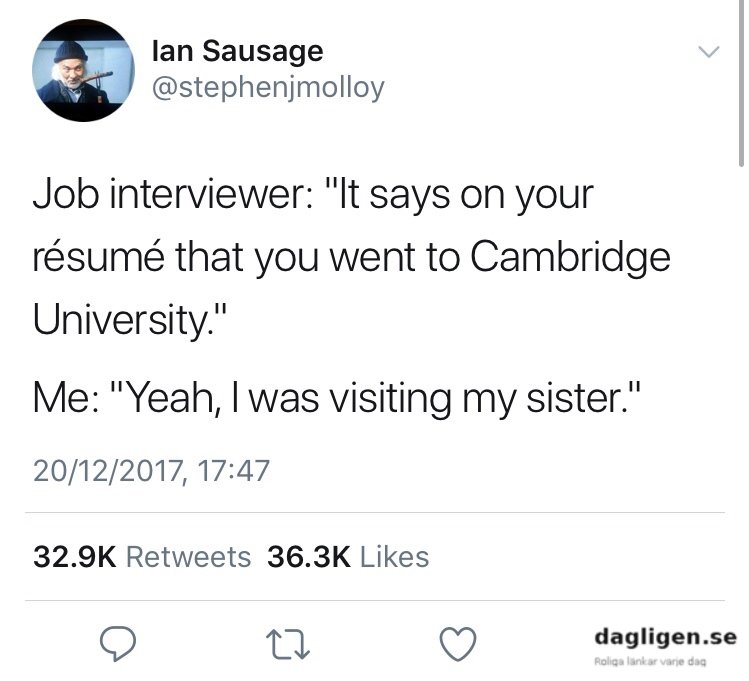Click the 17:47 time in timestamp
This screenshot has width=749, height=681.
(233, 470)
